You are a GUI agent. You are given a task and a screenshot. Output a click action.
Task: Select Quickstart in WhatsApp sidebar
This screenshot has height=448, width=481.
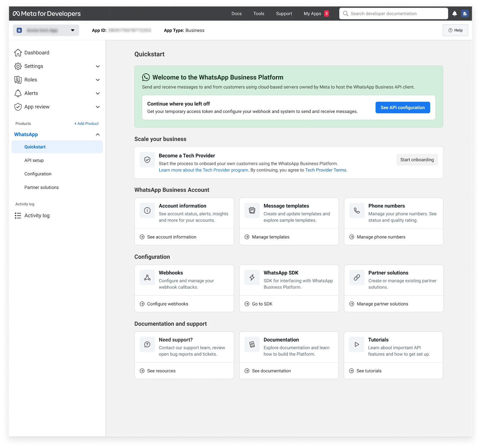click(x=57, y=147)
